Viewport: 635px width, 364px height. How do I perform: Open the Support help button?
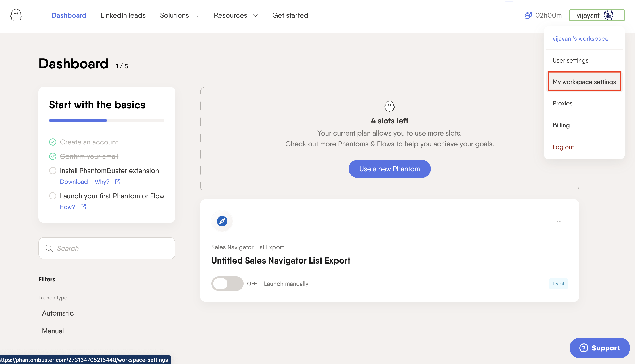599,348
